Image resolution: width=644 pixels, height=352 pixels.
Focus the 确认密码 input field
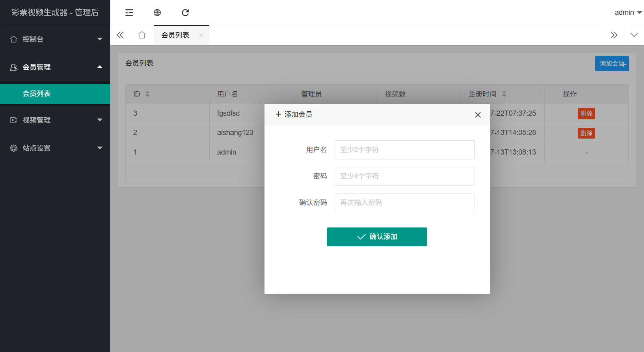[405, 203]
